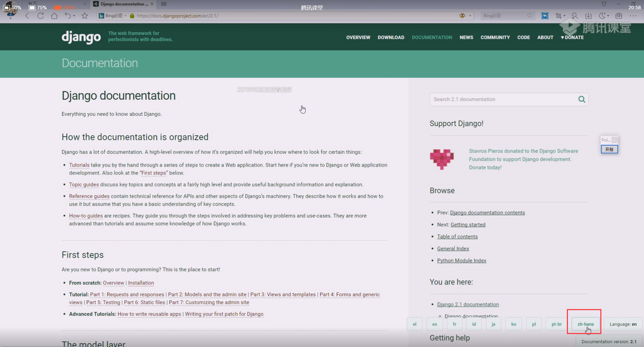644x347 pixels.
Task: Go back with the browser back arrow
Action: 27,16
